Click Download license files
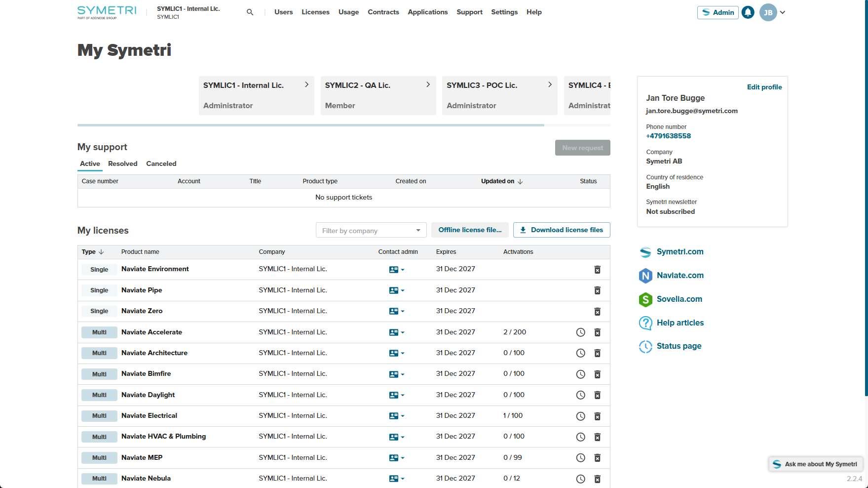 (x=562, y=230)
